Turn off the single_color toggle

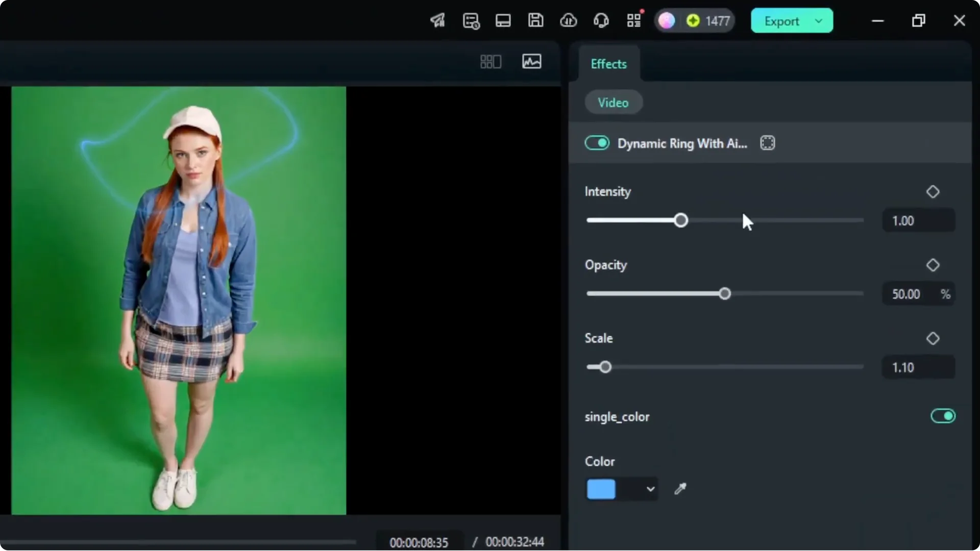[x=943, y=416]
